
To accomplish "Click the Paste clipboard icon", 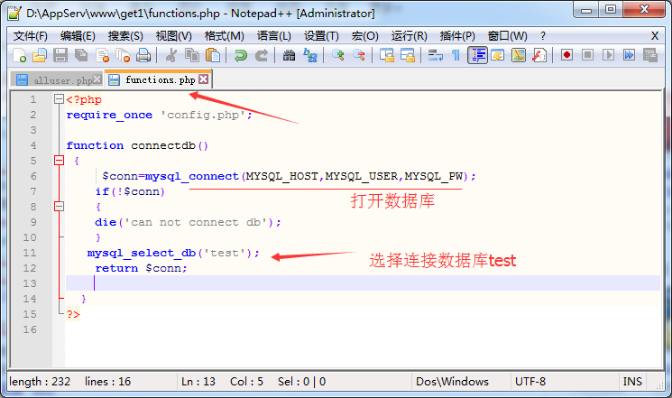I will coord(213,55).
